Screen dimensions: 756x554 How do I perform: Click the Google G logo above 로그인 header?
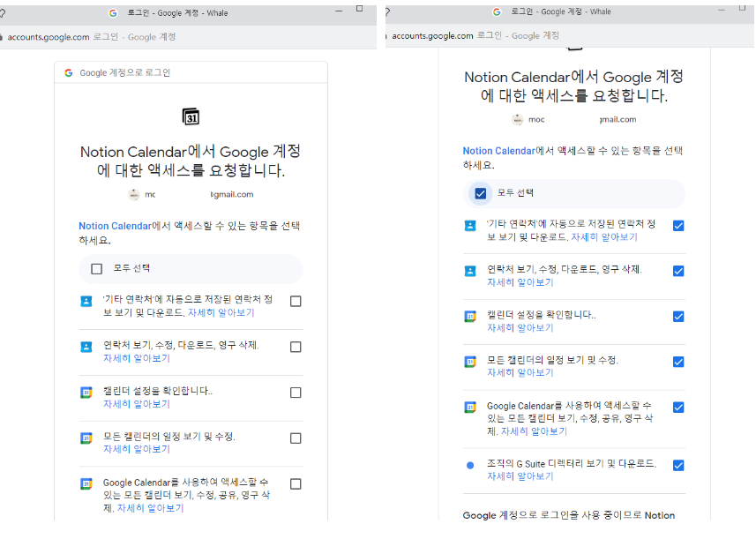(68, 72)
